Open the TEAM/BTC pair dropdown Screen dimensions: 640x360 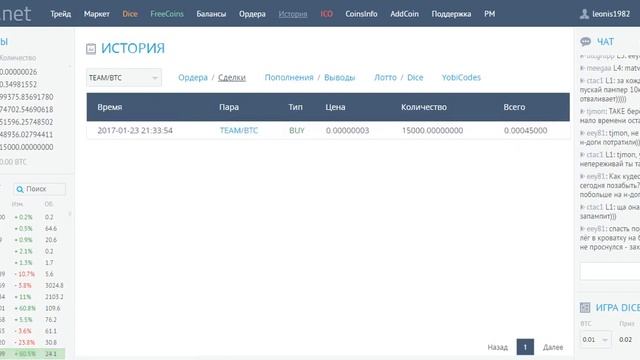click(124, 78)
